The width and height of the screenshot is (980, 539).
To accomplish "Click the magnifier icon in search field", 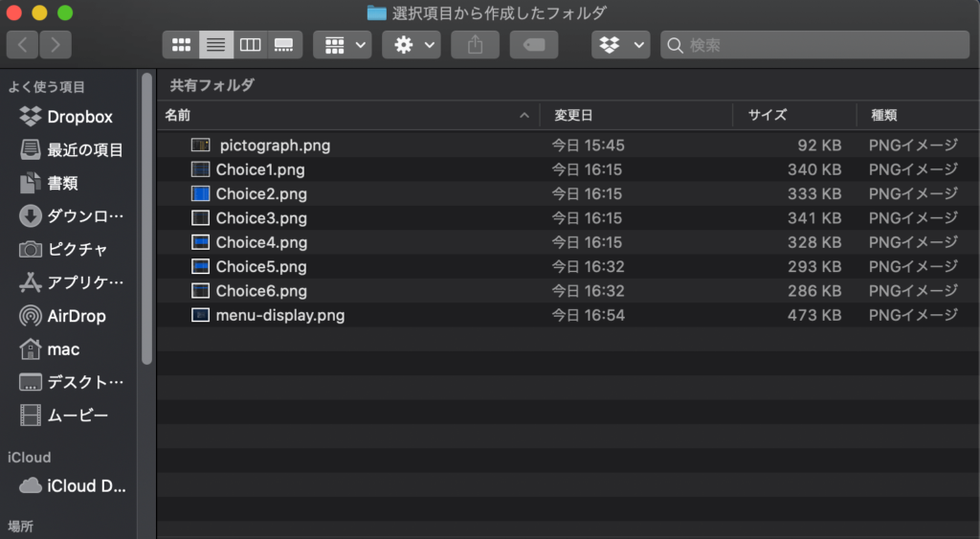I will pyautogui.click(x=675, y=45).
